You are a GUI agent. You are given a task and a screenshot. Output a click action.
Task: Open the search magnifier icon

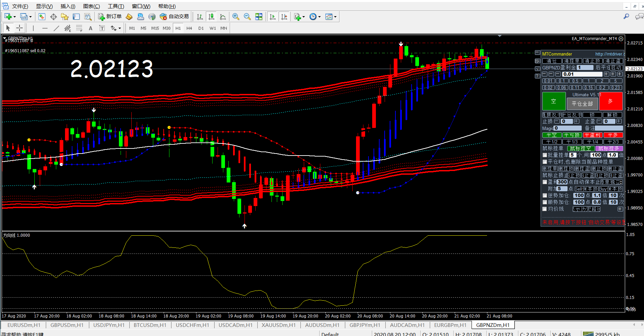tap(626, 16)
